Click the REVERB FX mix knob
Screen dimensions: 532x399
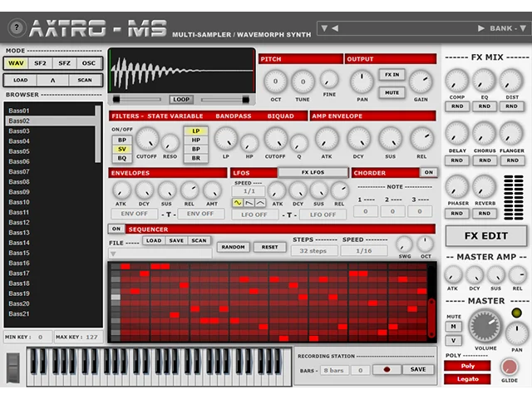coord(484,186)
